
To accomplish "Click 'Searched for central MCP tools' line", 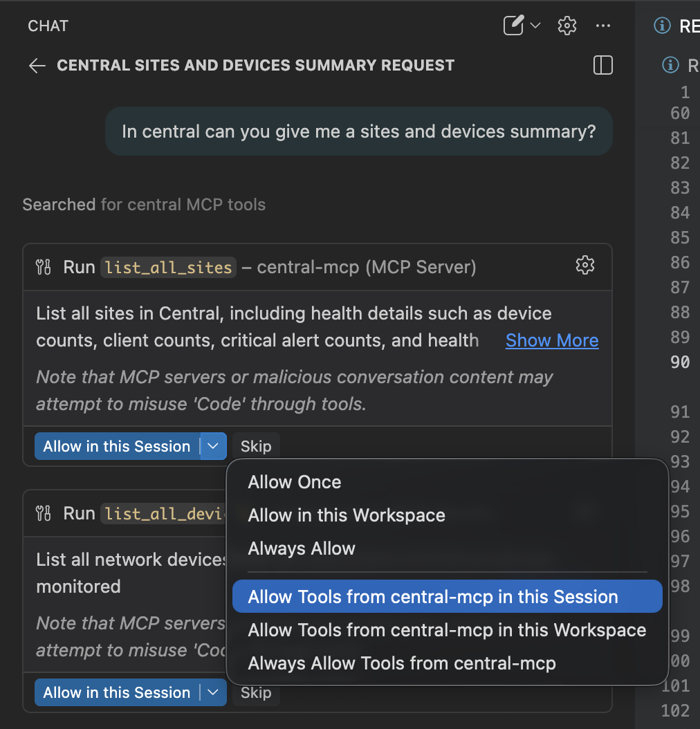I will click(144, 205).
